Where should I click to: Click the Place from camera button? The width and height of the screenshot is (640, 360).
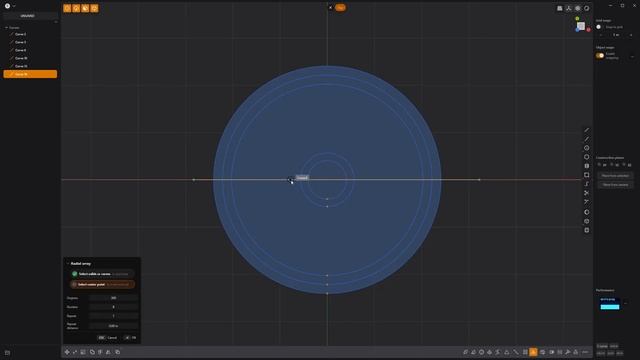(x=615, y=184)
